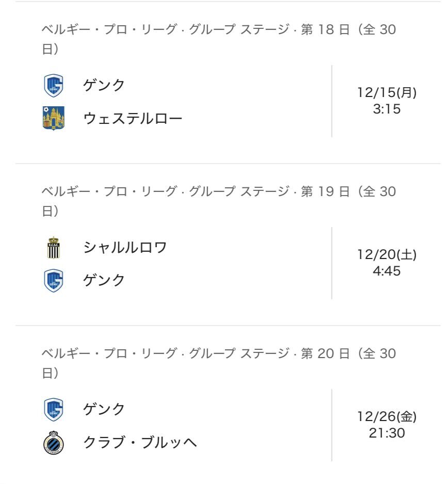Open the 第 18 日 league header

coord(218,30)
